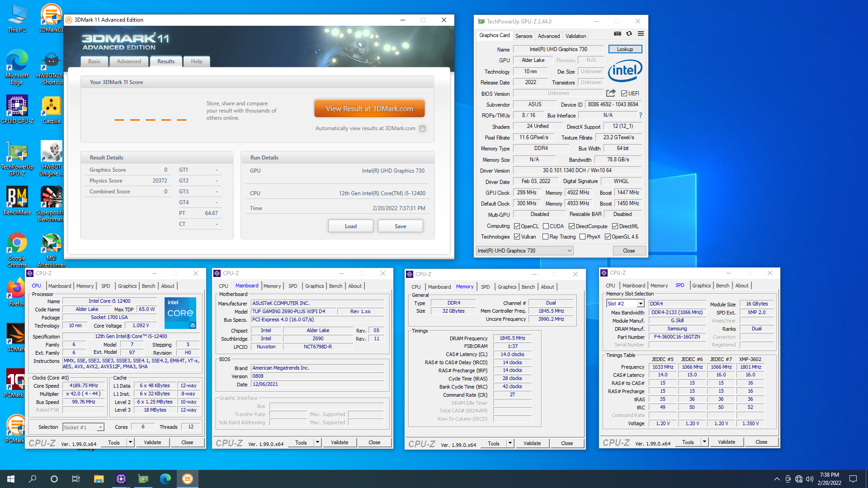Open Superposition Benchmark desktop icon
The height and width of the screenshot is (488, 868).
51,203
